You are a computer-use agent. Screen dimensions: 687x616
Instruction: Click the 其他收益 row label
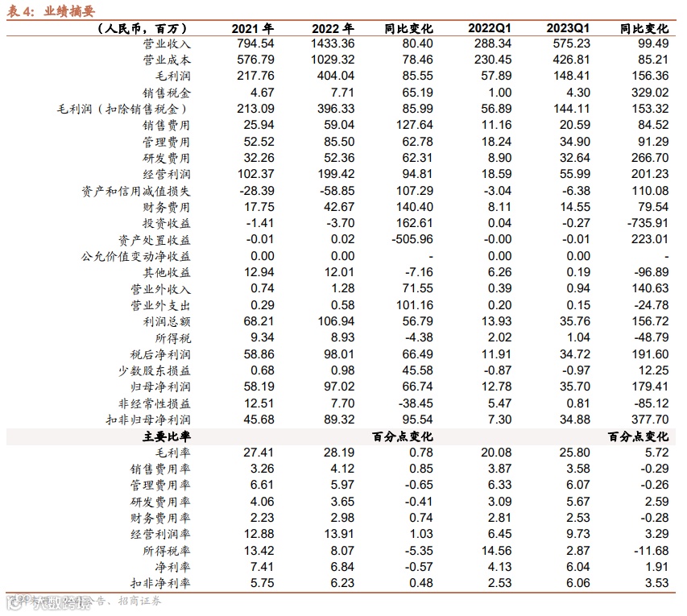tap(167, 273)
